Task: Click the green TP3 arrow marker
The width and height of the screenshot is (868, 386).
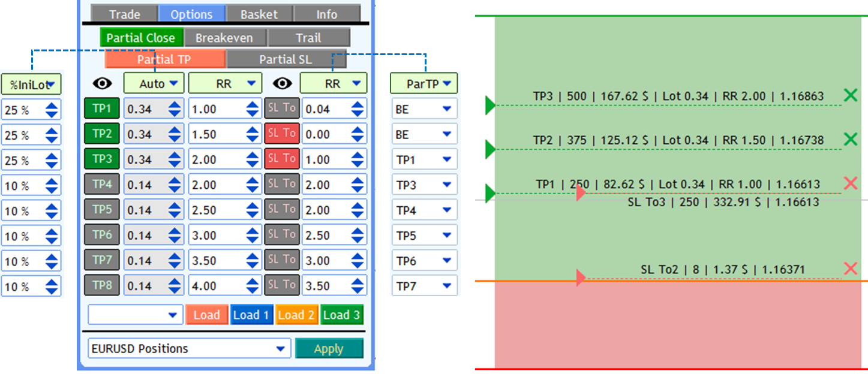Action: click(x=491, y=105)
